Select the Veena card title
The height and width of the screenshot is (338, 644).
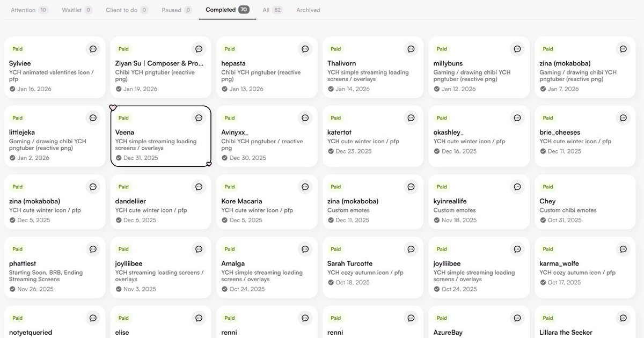tap(125, 132)
